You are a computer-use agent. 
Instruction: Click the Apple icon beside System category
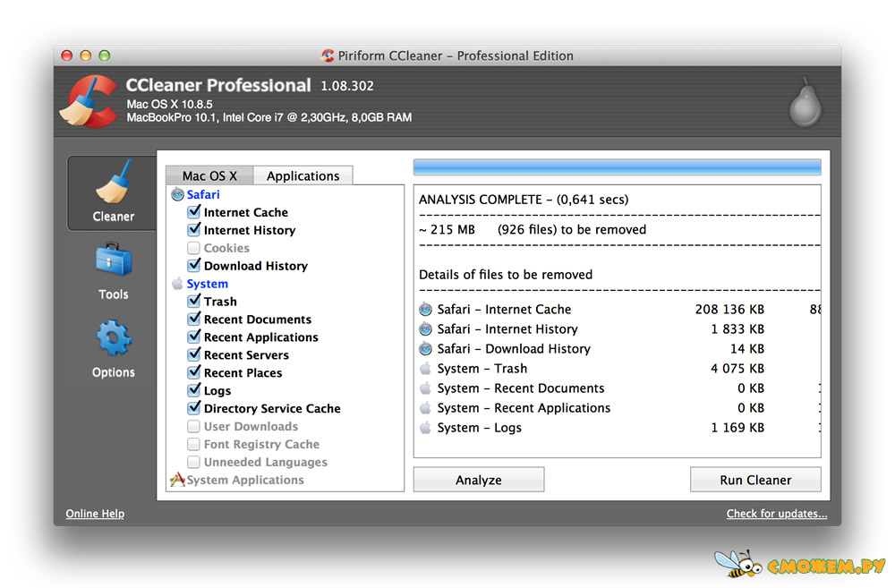click(177, 284)
